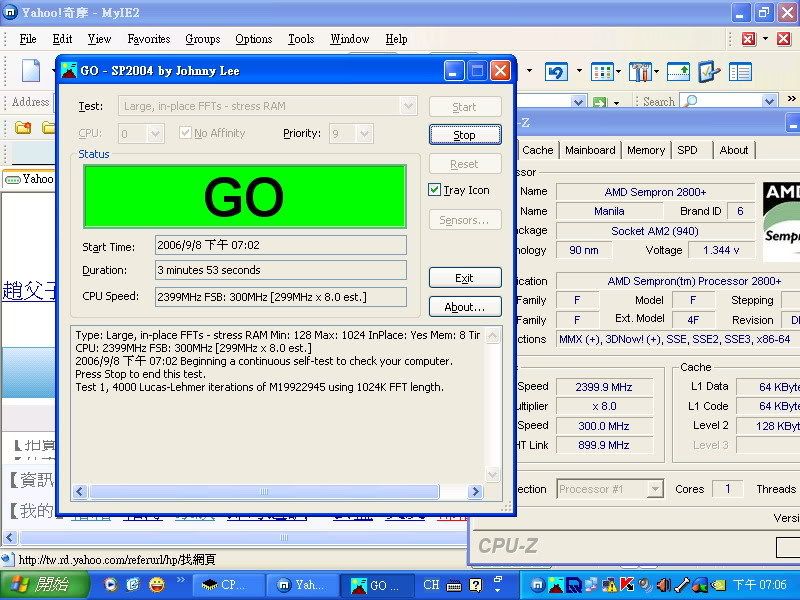Click the magnifier icon in the Search box
The image size is (800, 600).
coord(691,101)
